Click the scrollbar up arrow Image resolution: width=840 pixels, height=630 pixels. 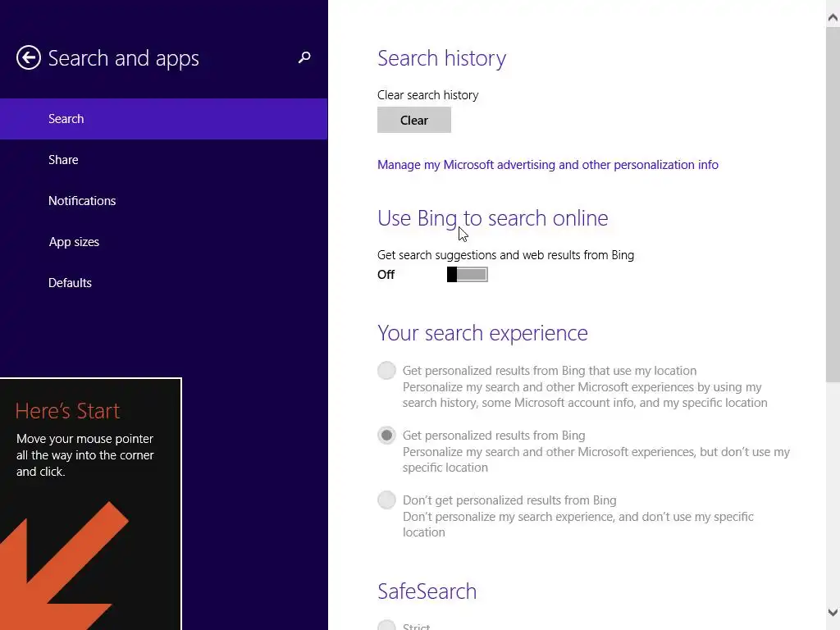pos(833,18)
